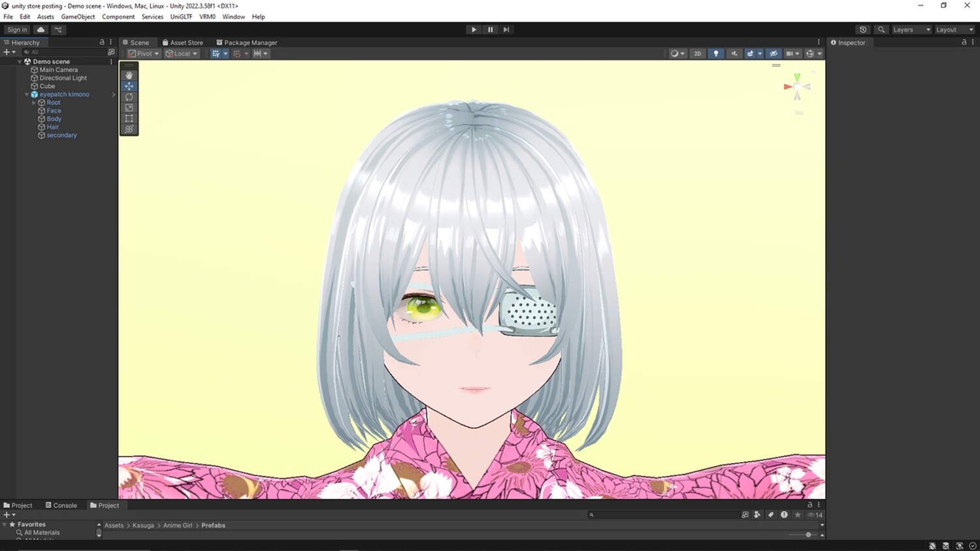
Task: Toggle scene visibility of hidden objects
Action: tap(774, 54)
